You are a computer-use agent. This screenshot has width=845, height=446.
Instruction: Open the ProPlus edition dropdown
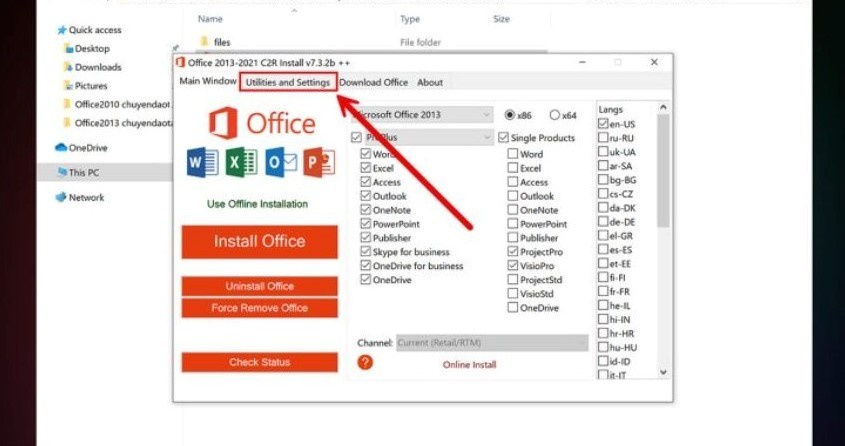(428, 137)
